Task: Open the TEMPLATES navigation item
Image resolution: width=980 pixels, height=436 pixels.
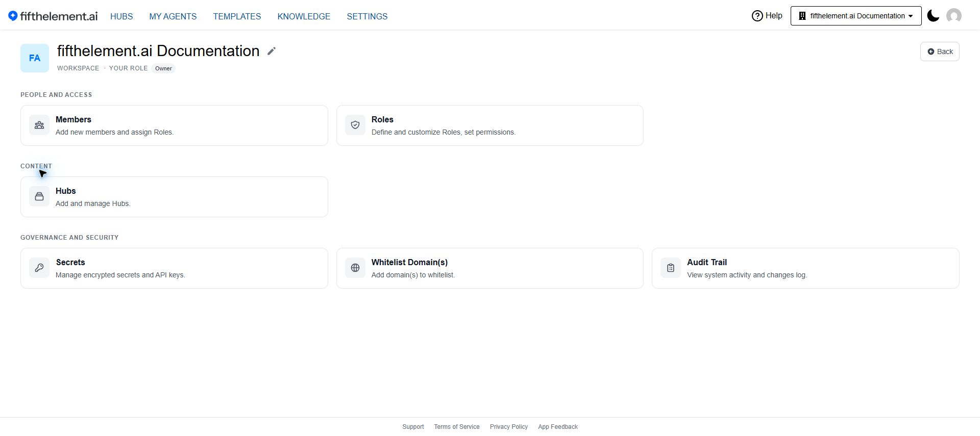Action: pyautogui.click(x=237, y=16)
